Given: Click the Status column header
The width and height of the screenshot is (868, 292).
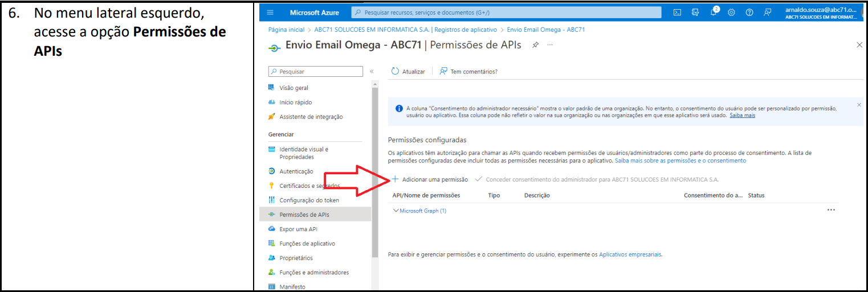Looking at the screenshot, I should (x=756, y=195).
